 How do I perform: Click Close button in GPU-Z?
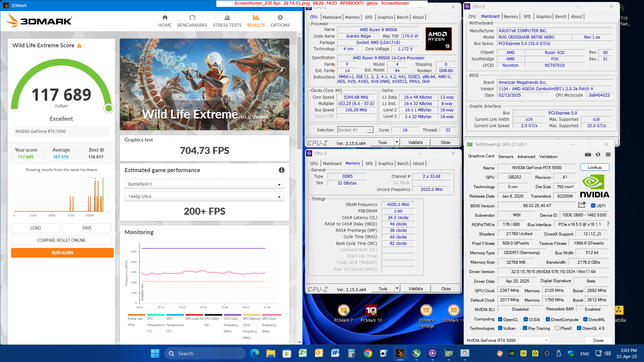coord(598,340)
